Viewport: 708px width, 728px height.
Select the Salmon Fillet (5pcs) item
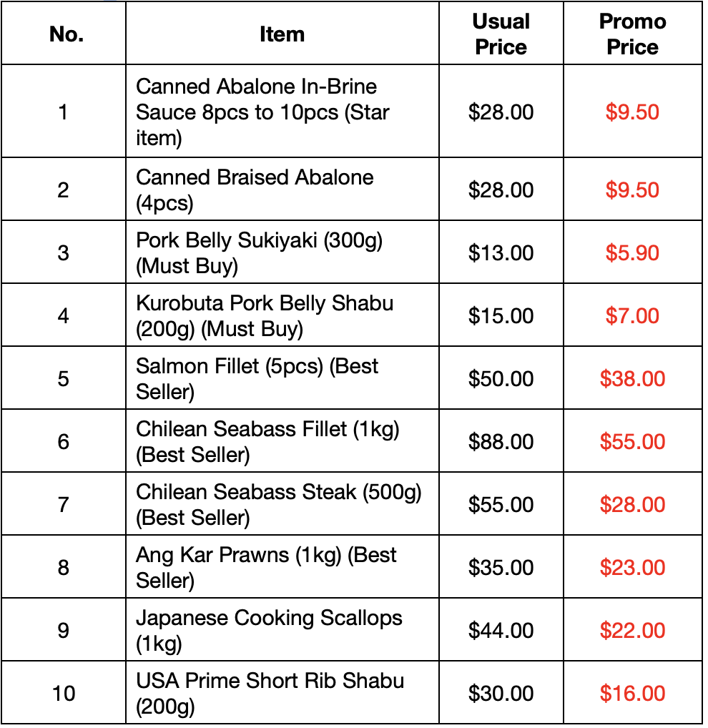pos(257,379)
